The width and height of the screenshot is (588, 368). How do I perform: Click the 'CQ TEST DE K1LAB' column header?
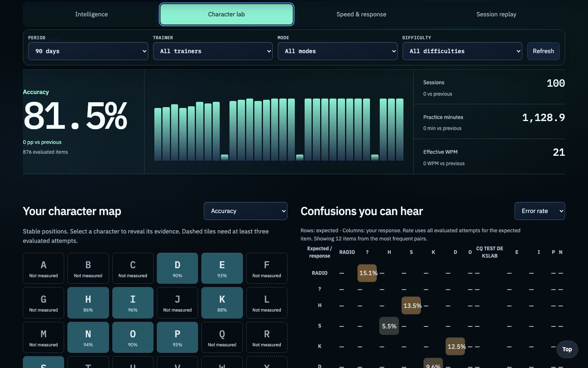click(490, 252)
